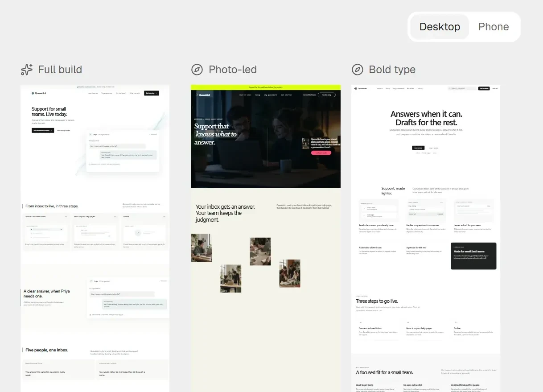This screenshot has height=392, width=543.
Task: Open Product link in Bold type navigation
Action: click(x=380, y=88)
